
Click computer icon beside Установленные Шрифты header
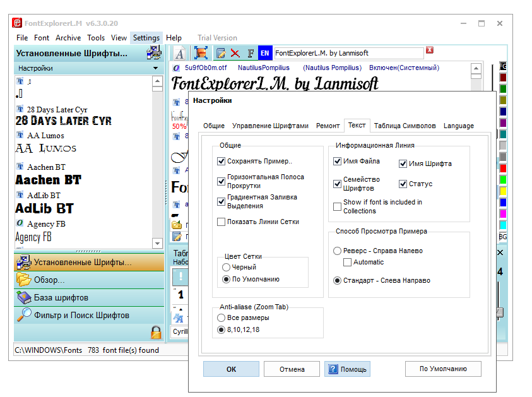point(154,53)
